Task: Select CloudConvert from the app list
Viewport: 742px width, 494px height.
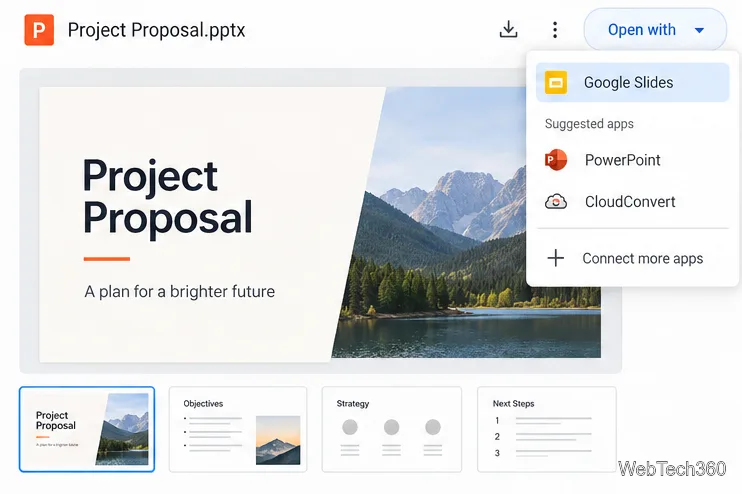Action: [x=632, y=202]
